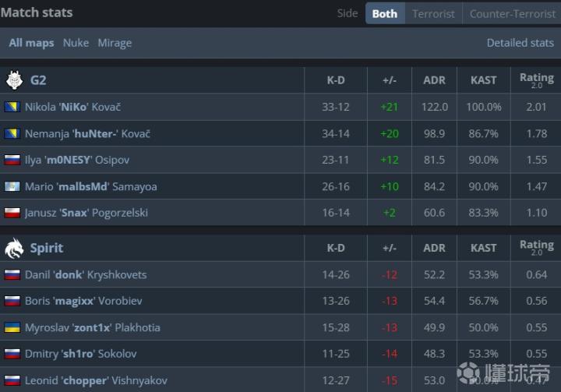Open Boris 'magixx' Vorobiev's profile

[83, 301]
